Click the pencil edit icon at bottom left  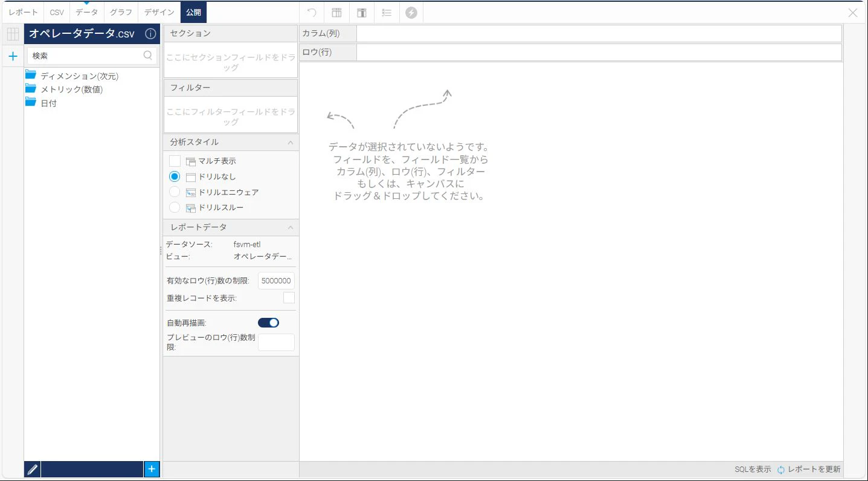33,470
